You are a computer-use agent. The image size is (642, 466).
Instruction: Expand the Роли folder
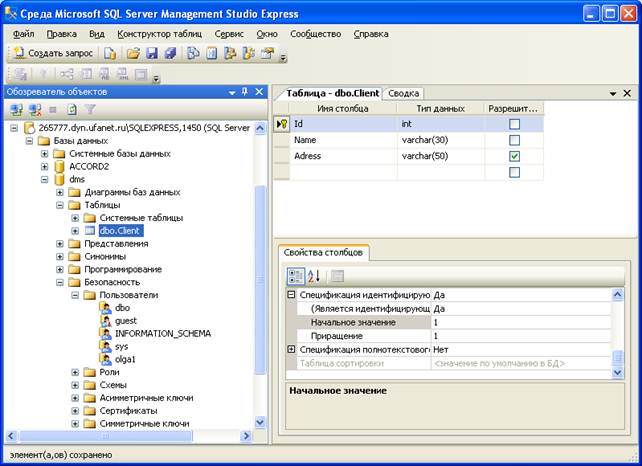pyautogui.click(x=75, y=373)
